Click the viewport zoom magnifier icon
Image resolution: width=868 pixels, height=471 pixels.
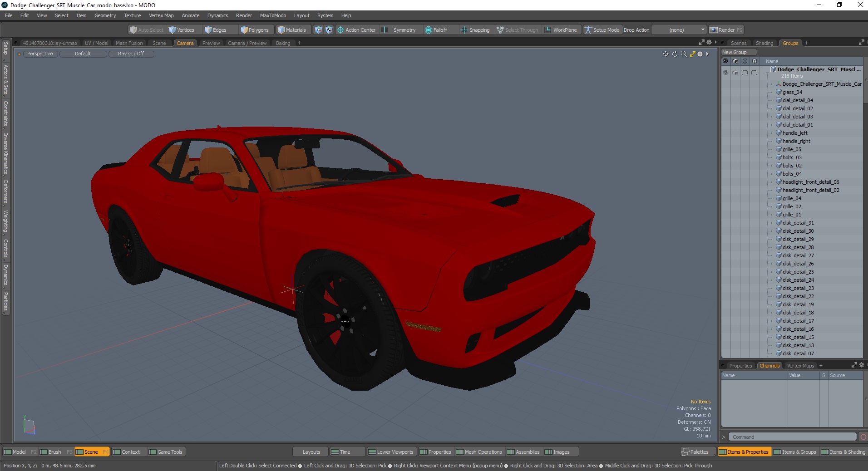pyautogui.click(x=684, y=54)
